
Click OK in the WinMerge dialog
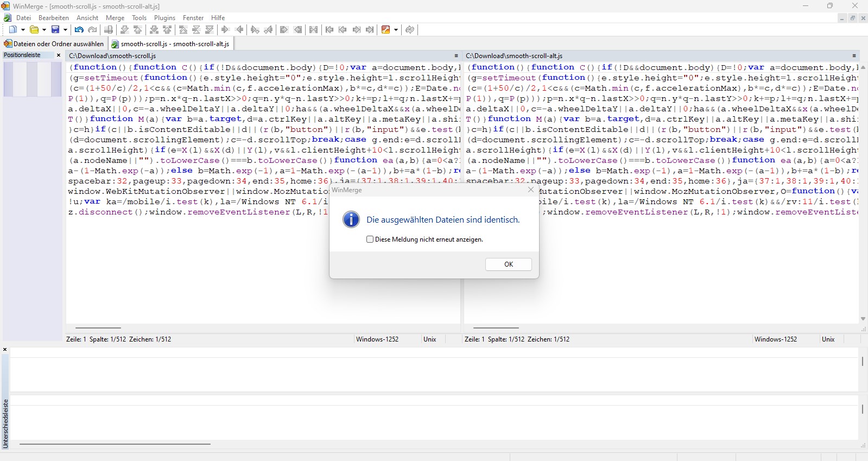[x=508, y=264]
